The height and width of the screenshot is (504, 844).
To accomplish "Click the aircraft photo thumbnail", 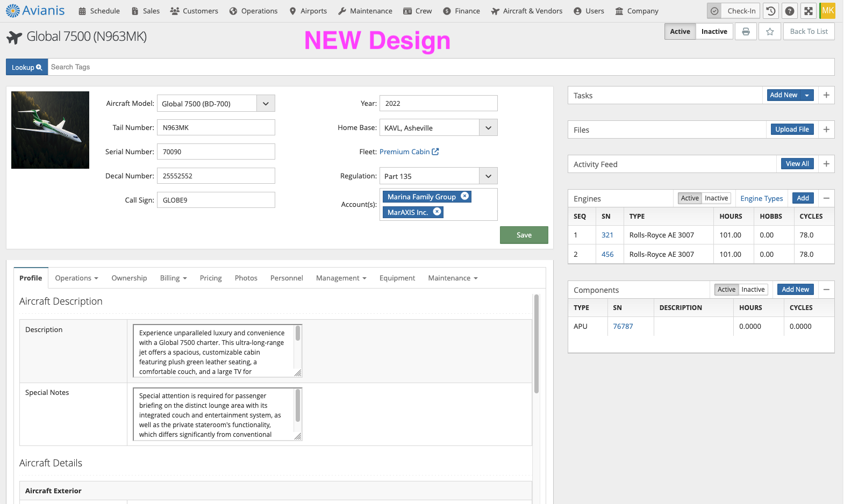I will [x=50, y=130].
